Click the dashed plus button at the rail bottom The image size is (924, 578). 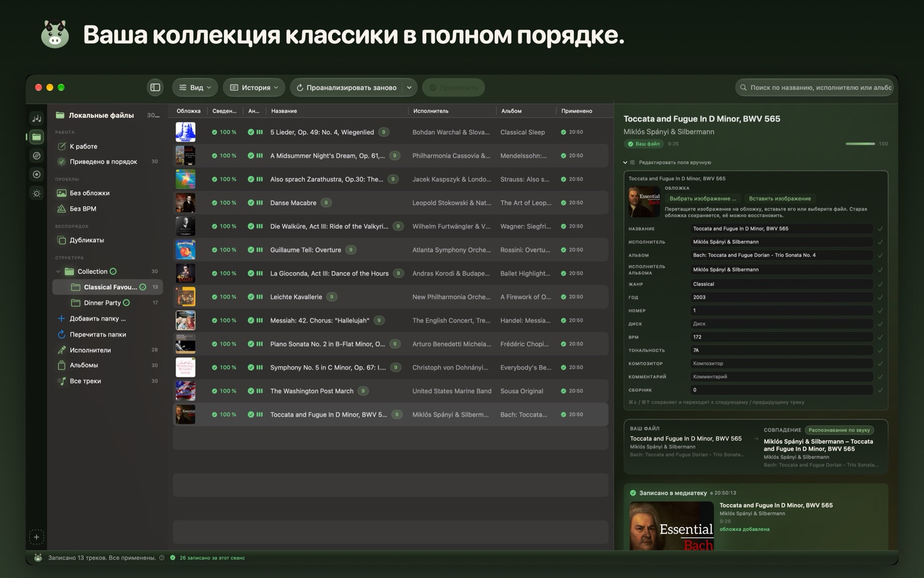pos(36,537)
